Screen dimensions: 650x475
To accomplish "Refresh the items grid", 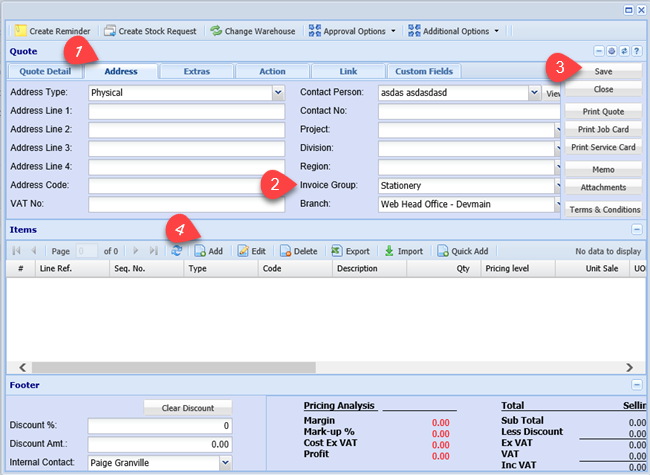I will 177,251.
